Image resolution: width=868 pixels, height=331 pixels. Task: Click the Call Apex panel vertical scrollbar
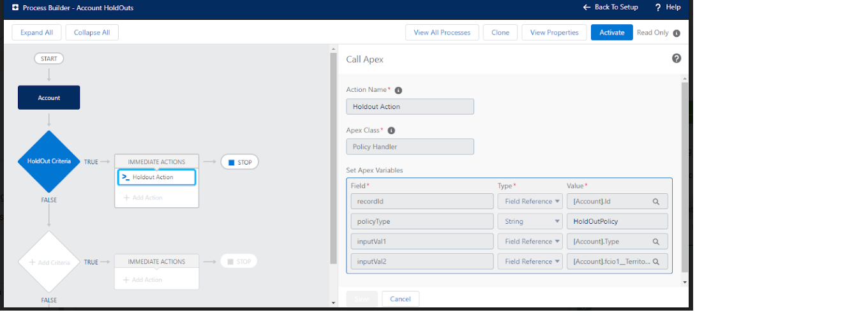point(685,177)
